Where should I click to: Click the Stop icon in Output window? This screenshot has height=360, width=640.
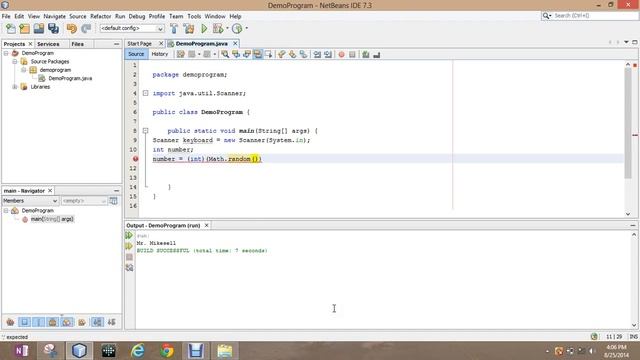tap(129, 257)
